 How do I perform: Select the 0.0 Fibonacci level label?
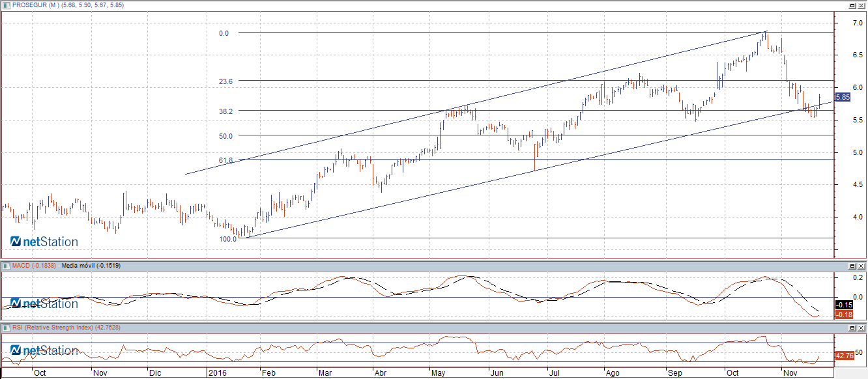tap(224, 33)
